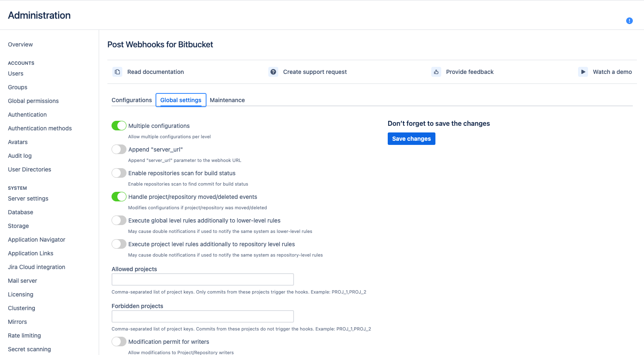This screenshot has height=355, width=644.
Task: Turn on Execute project level rules toggle
Action: click(119, 244)
